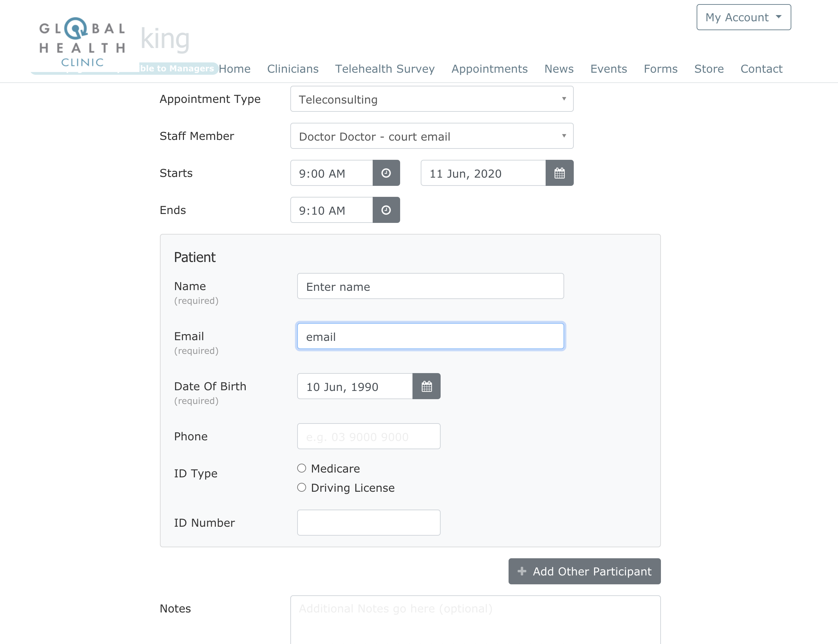Expand the Appointment Type dropdown
The image size is (838, 644).
(x=431, y=99)
